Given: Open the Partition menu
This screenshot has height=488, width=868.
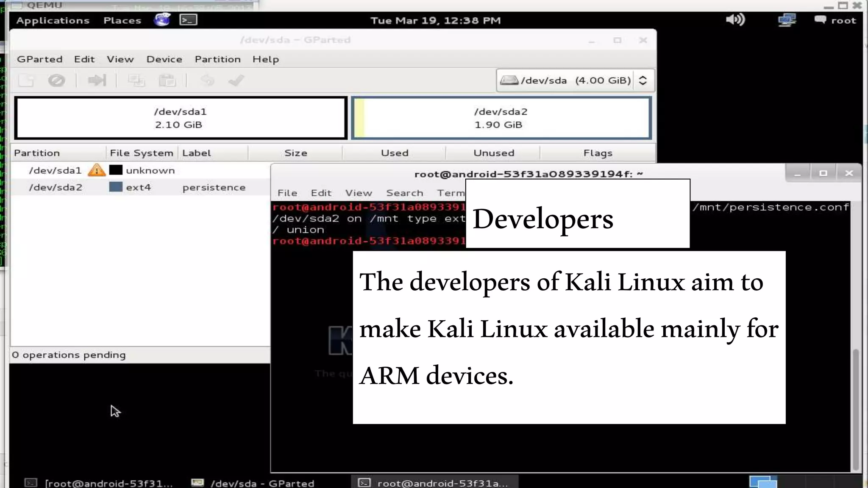Looking at the screenshot, I should tap(217, 59).
